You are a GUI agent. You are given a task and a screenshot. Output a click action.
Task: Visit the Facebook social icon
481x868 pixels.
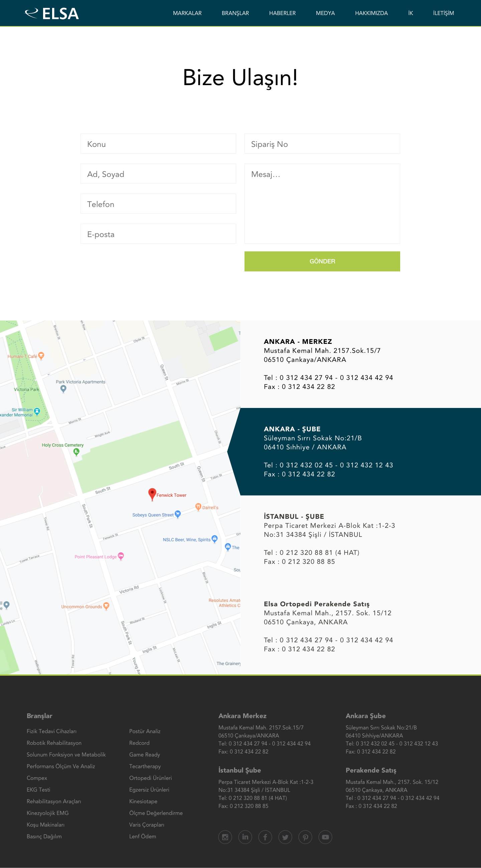(265, 837)
